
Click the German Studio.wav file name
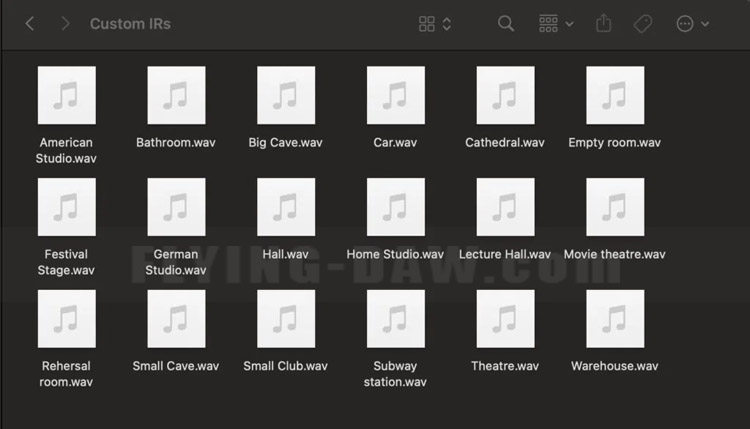tap(176, 262)
